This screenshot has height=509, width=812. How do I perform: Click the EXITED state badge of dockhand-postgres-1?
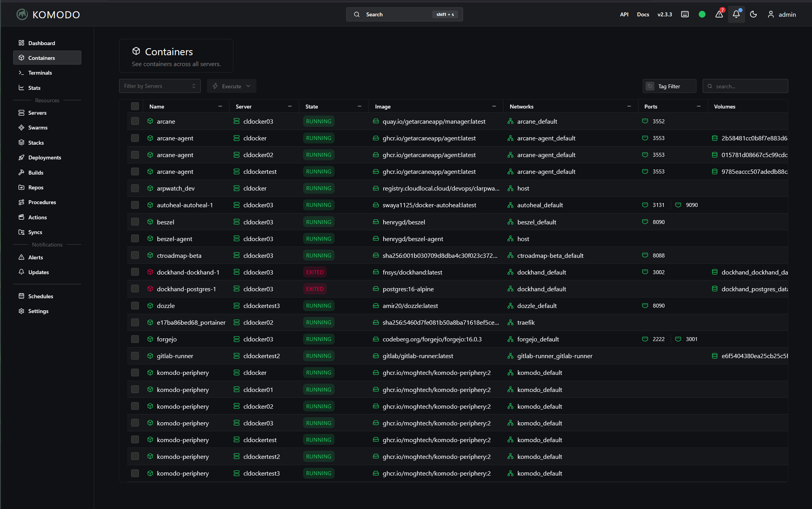tap(315, 289)
